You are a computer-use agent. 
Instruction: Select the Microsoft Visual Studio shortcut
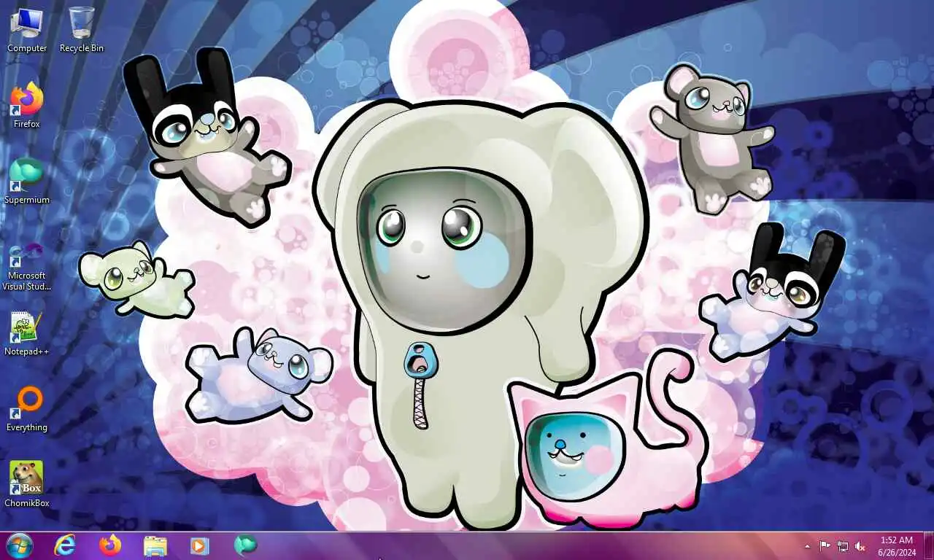point(27,267)
